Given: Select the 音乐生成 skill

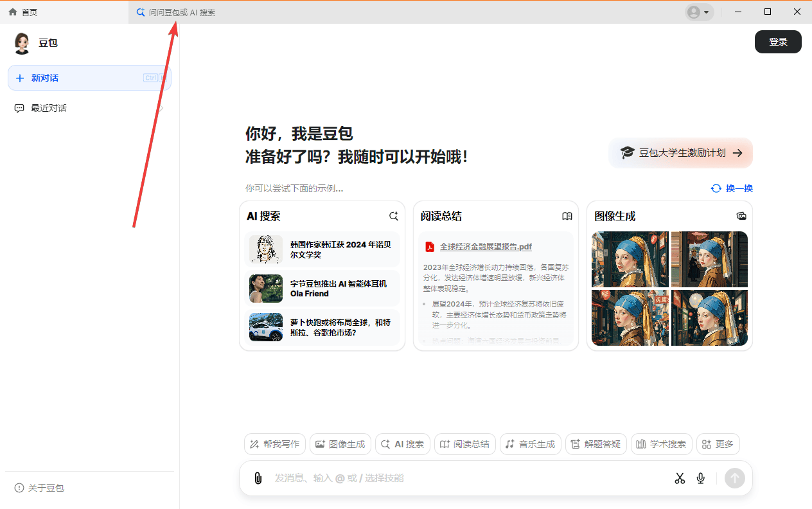Looking at the screenshot, I should coord(530,443).
